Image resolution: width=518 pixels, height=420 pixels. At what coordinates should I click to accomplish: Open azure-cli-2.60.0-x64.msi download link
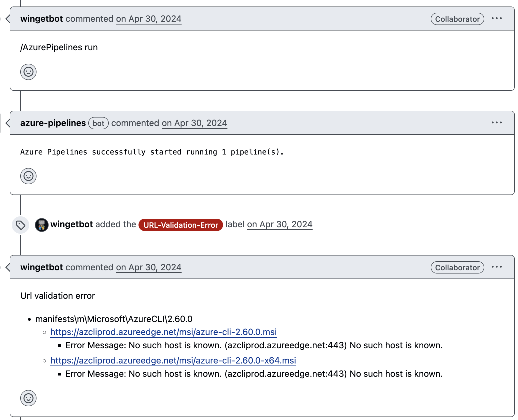pos(173,360)
